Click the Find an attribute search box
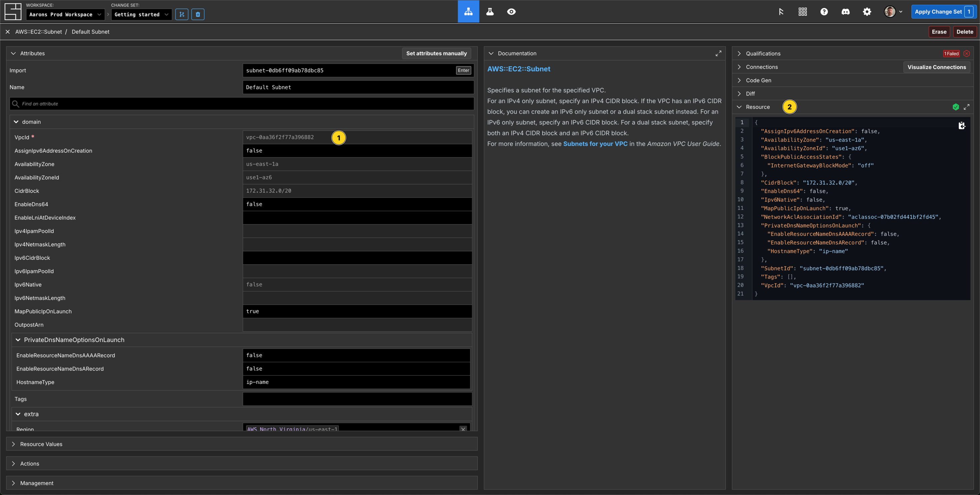 tap(242, 104)
